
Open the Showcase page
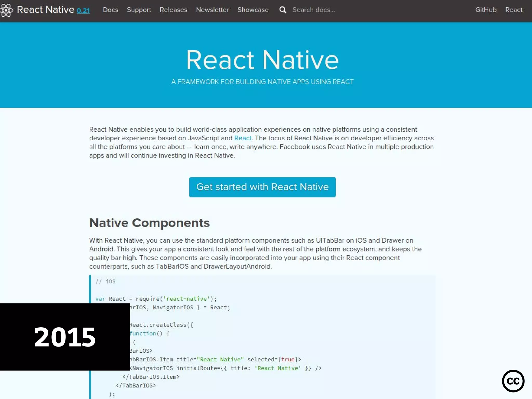pyautogui.click(x=253, y=10)
